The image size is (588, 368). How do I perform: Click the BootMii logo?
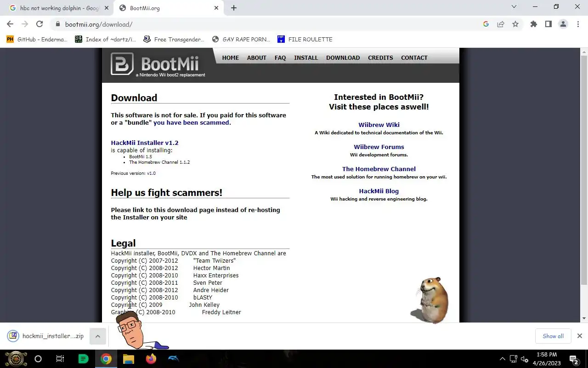pyautogui.click(x=158, y=64)
